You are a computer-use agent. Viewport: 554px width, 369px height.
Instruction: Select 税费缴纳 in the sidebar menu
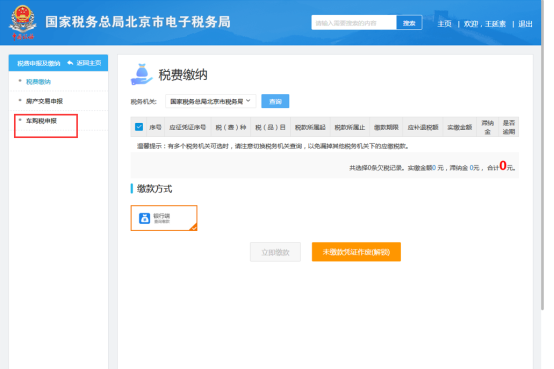pyautogui.click(x=38, y=82)
